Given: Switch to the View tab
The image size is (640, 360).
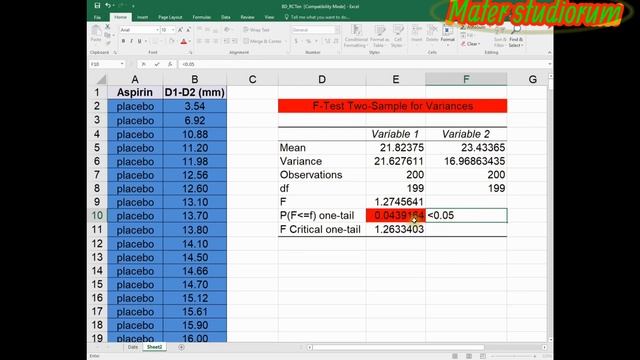Looking at the screenshot, I should pos(269,17).
